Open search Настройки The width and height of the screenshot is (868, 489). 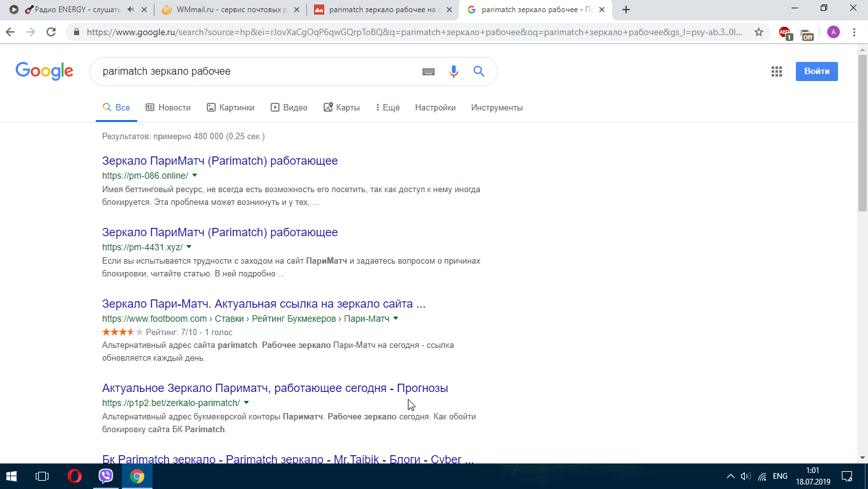click(435, 108)
